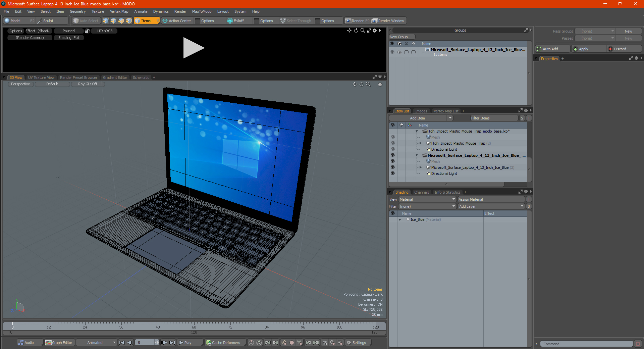Open the Render Window

pos(388,21)
